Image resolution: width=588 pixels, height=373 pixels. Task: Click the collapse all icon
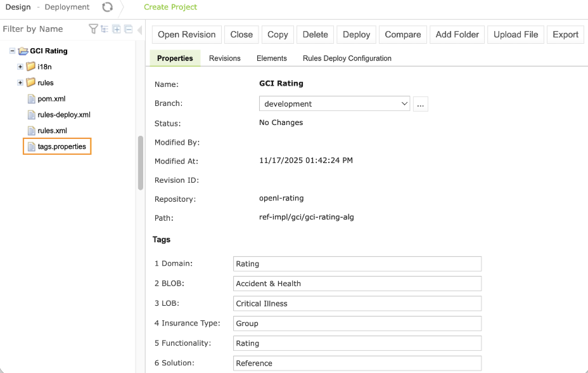(x=128, y=29)
